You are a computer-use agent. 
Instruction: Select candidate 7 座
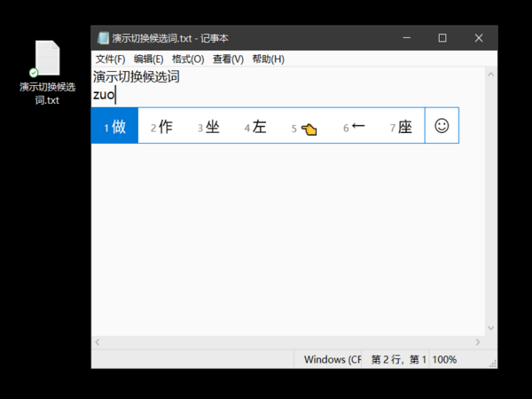(x=401, y=127)
